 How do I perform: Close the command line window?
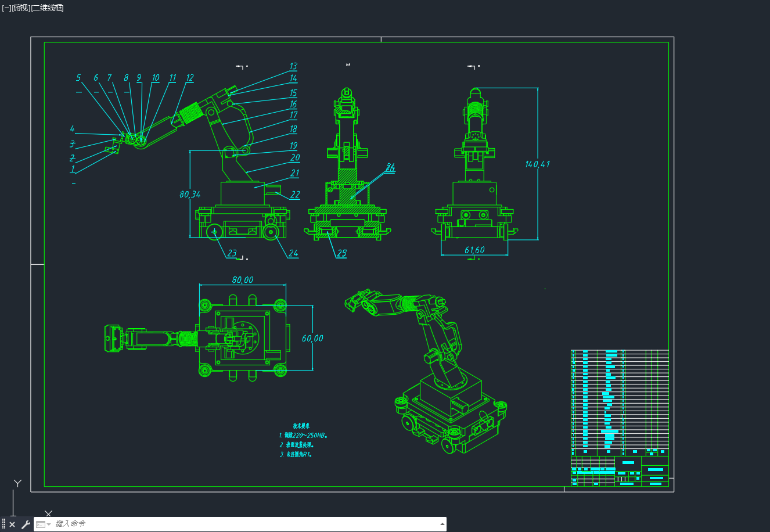click(12, 524)
